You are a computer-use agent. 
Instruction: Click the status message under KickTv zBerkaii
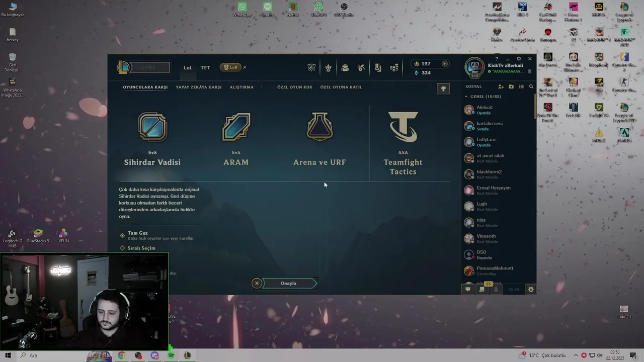507,72
